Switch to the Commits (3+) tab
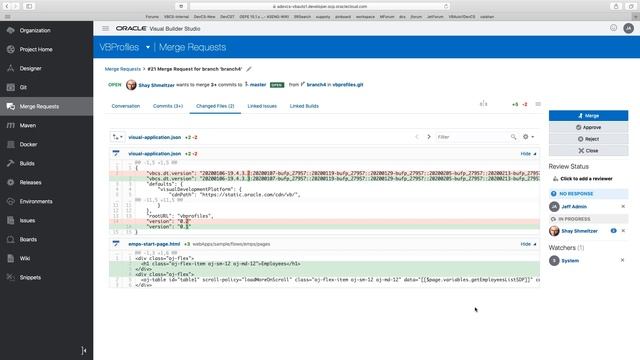Image resolution: width=640 pixels, height=360 pixels. click(x=168, y=106)
